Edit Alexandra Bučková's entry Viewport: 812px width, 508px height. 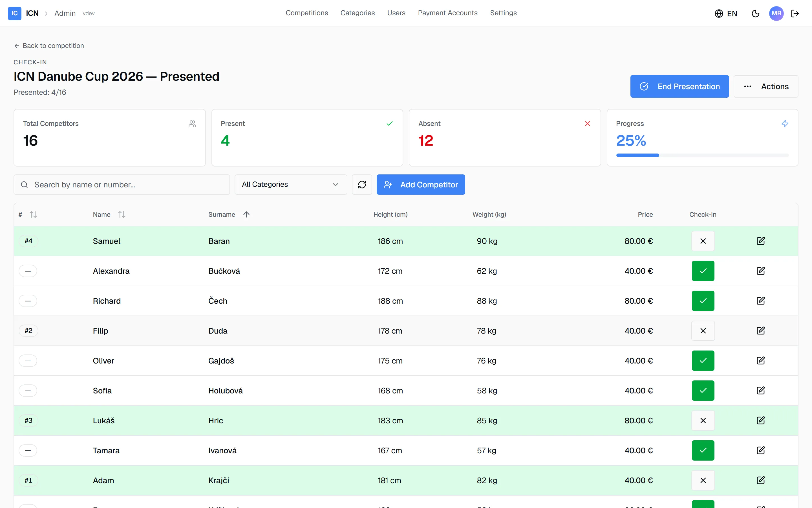coord(761,271)
